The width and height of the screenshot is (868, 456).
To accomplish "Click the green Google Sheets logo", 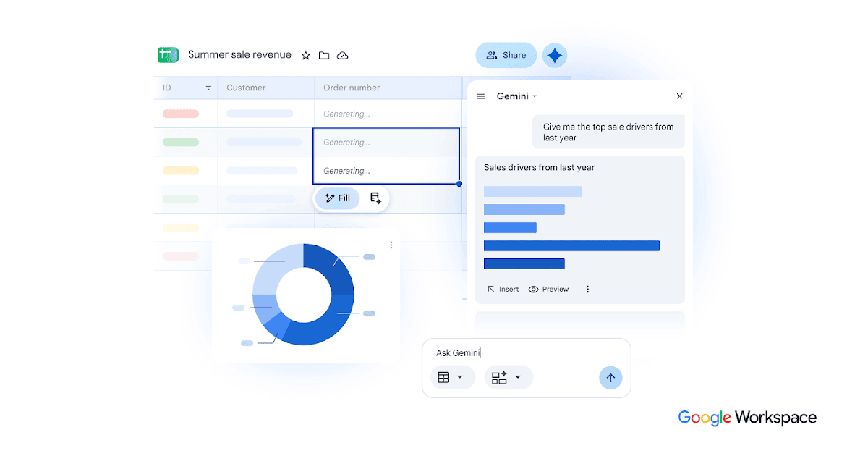I will (x=168, y=55).
